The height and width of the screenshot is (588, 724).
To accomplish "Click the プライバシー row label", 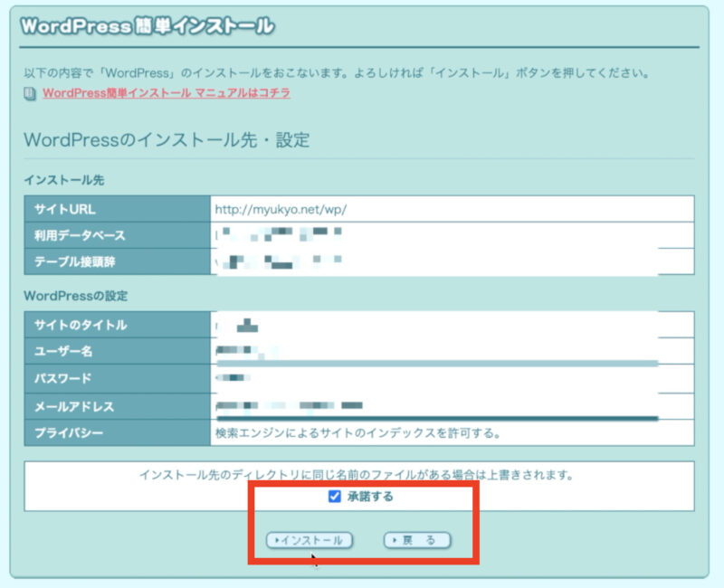I will [x=118, y=433].
